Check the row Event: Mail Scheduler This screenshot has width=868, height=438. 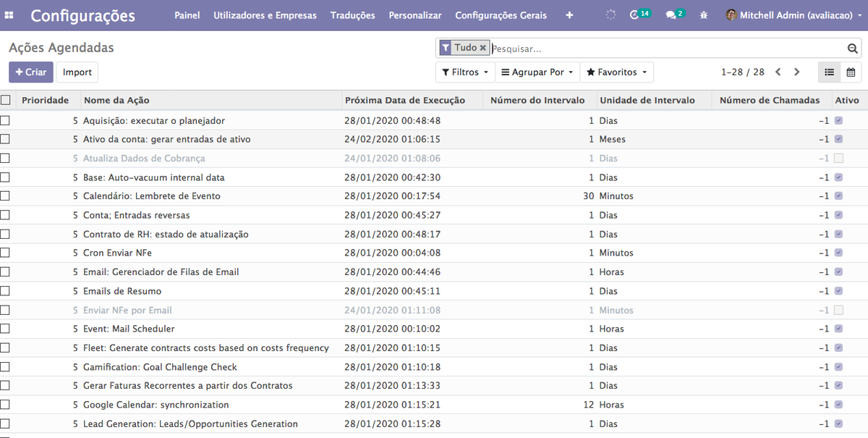click(6, 329)
